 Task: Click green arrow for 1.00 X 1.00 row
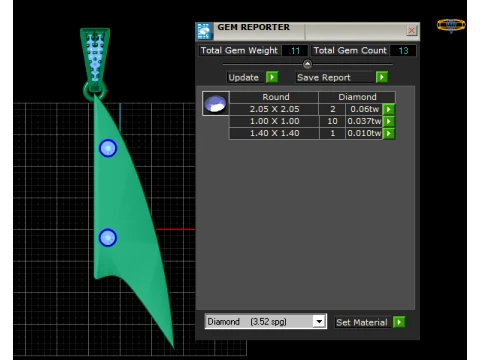[389, 121]
